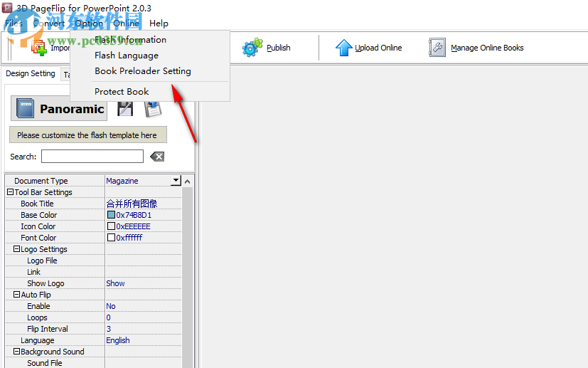Click the Loops value 0
This screenshot has height=368, width=588.
point(108,317)
